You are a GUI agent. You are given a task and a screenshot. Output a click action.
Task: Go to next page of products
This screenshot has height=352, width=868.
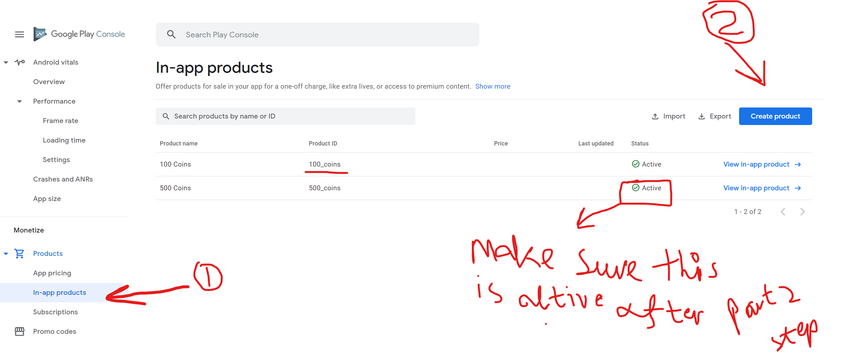click(x=802, y=211)
